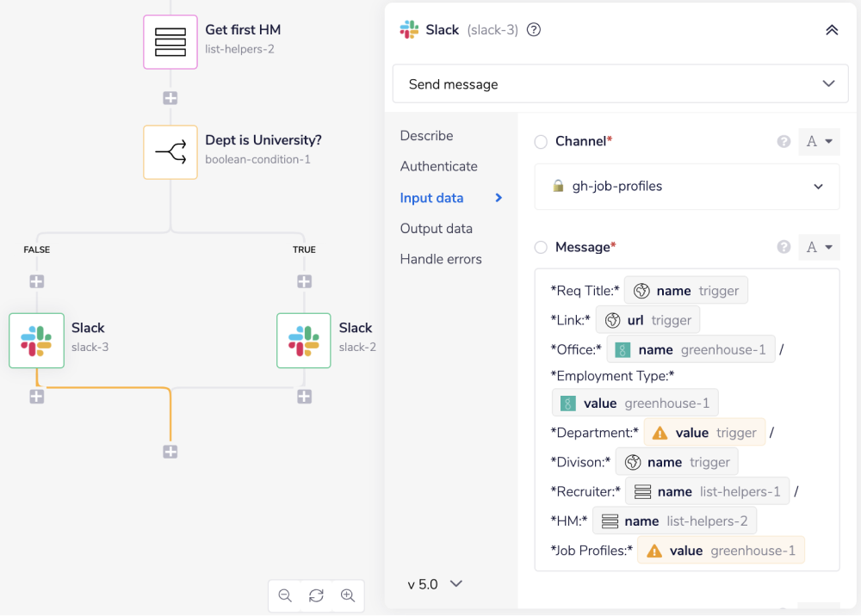The height and width of the screenshot is (616, 861).
Task: Click the zoom-out magnifier icon
Action: click(284, 595)
